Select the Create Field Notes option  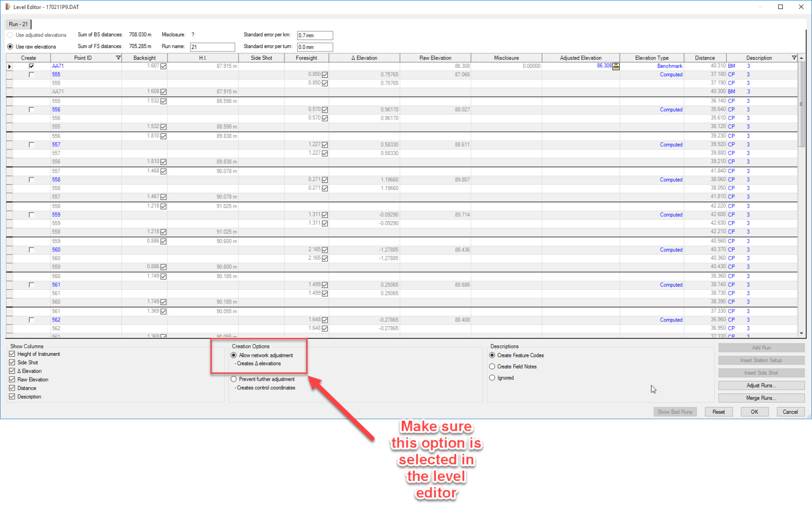pyautogui.click(x=492, y=366)
